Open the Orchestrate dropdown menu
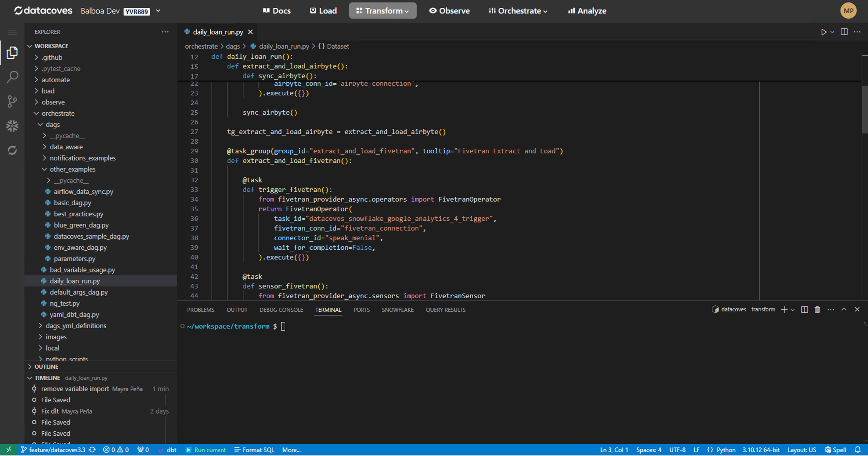 518,11
